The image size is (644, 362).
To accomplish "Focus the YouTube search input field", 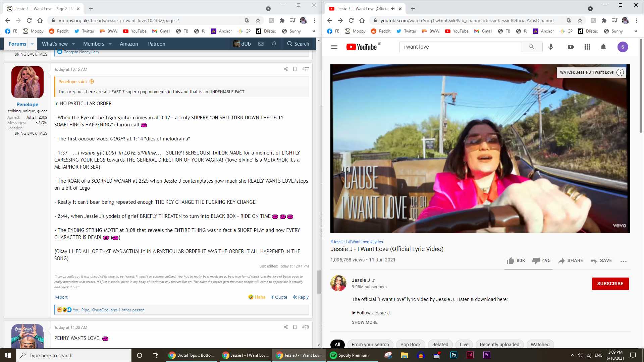I will coord(460,47).
